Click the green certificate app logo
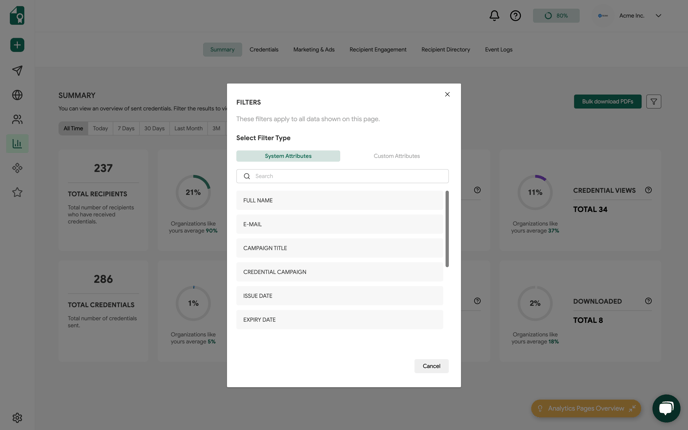Viewport: 688px width, 430px height. click(17, 16)
